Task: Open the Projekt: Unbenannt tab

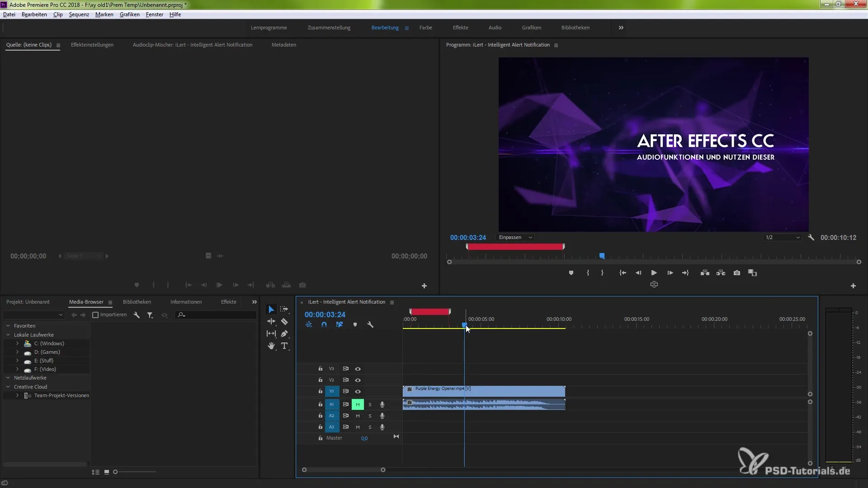Action: pos(28,302)
